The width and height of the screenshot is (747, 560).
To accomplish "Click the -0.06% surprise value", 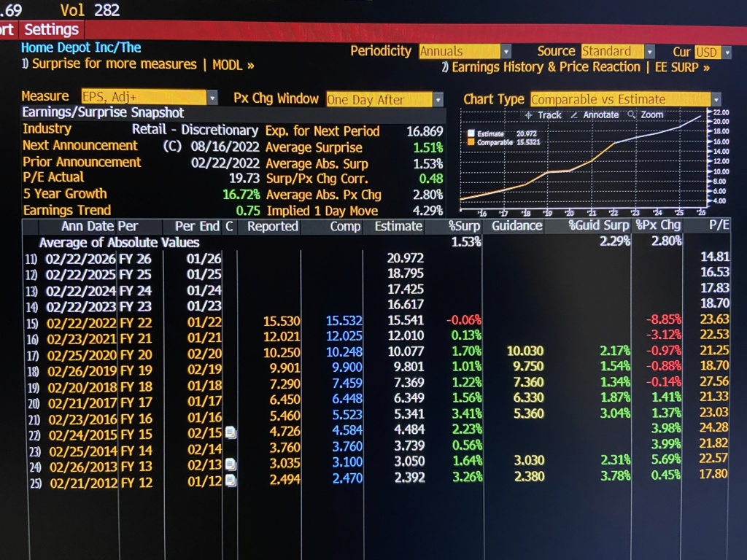I will point(463,320).
